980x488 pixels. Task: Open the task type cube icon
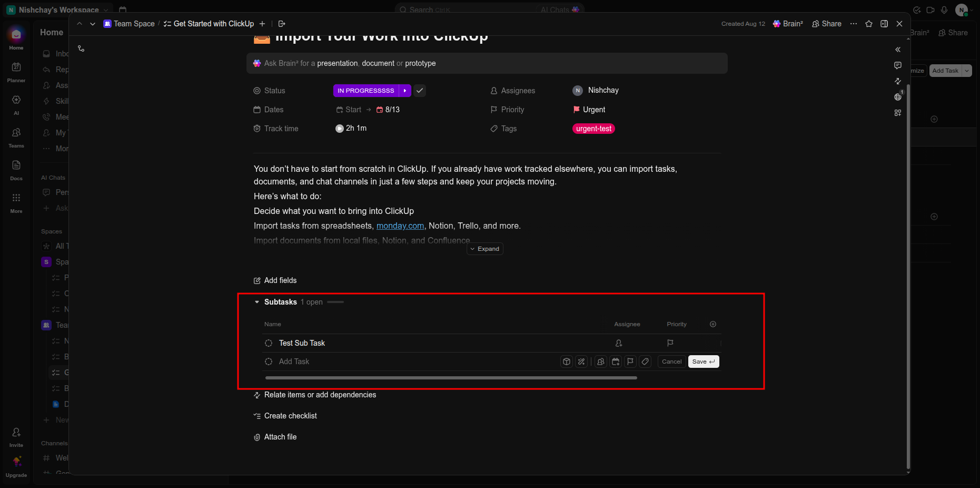click(x=567, y=362)
